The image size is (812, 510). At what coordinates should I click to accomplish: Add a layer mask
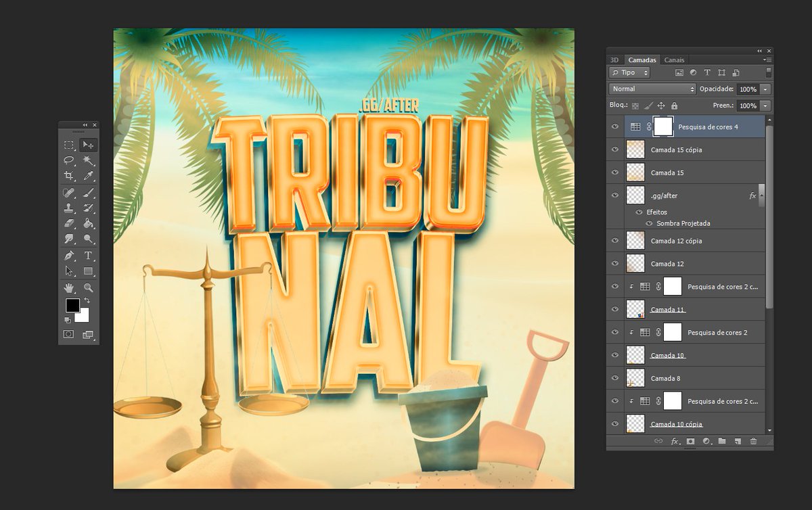pyautogui.click(x=691, y=441)
